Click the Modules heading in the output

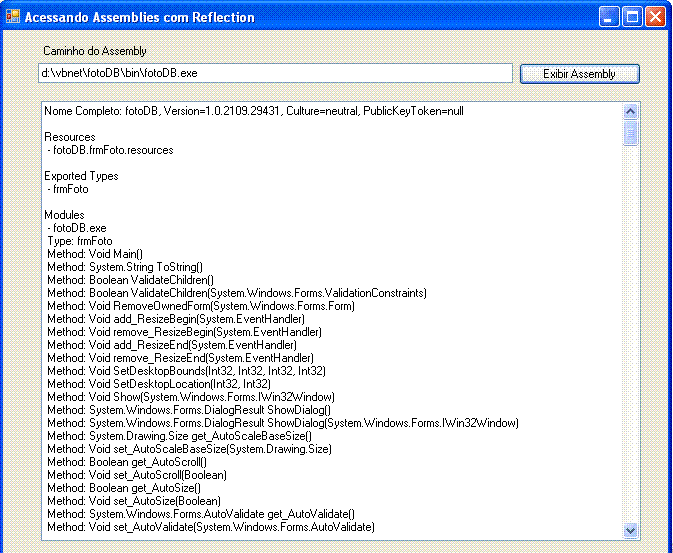[x=64, y=215]
